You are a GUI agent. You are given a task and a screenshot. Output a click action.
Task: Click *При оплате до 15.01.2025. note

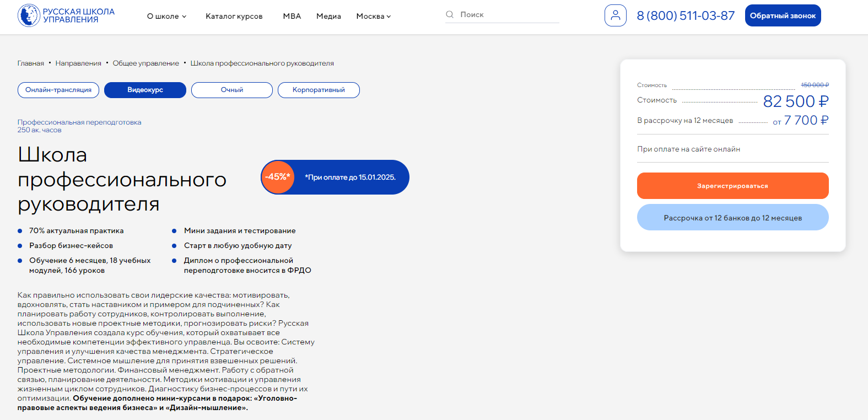pos(350,177)
